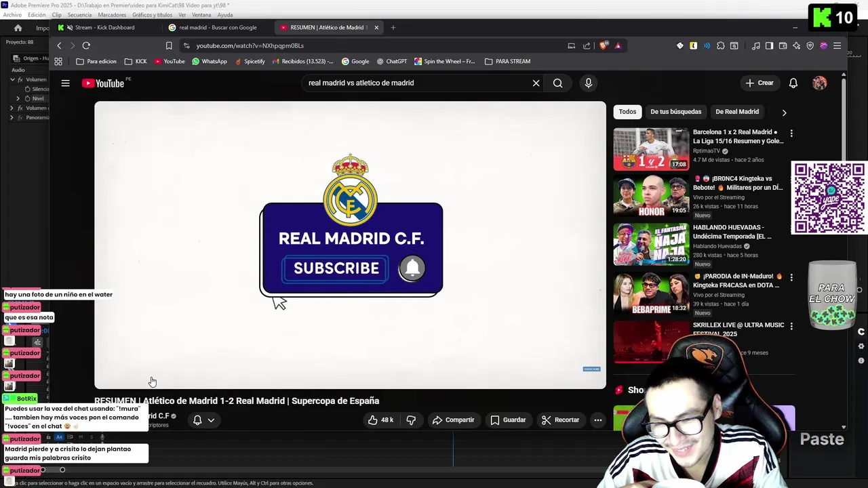Open site settings icon beside the URL

(186, 45)
